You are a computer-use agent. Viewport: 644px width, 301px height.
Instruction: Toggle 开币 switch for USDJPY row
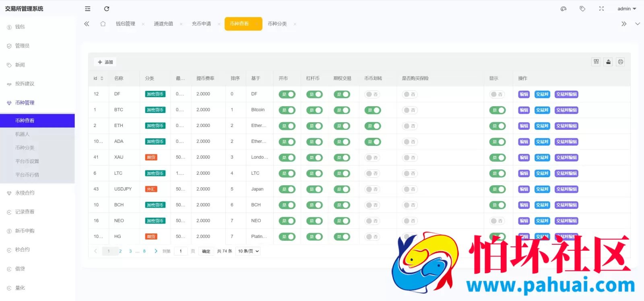[287, 189]
